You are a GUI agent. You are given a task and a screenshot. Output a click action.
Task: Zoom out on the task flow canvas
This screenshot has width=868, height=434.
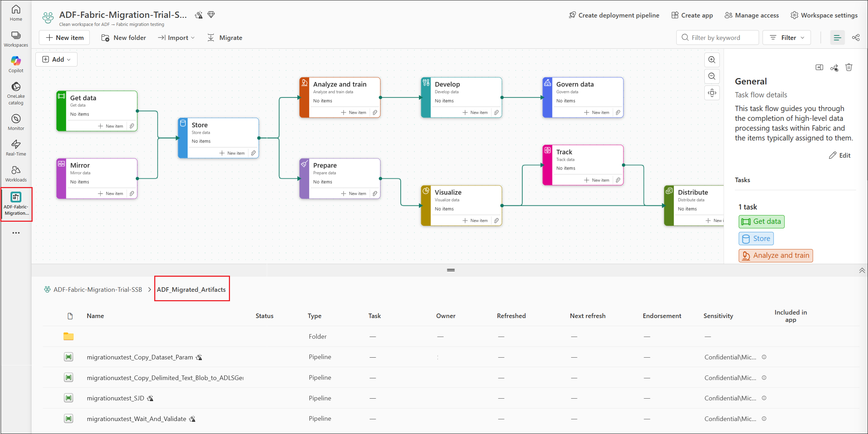712,76
